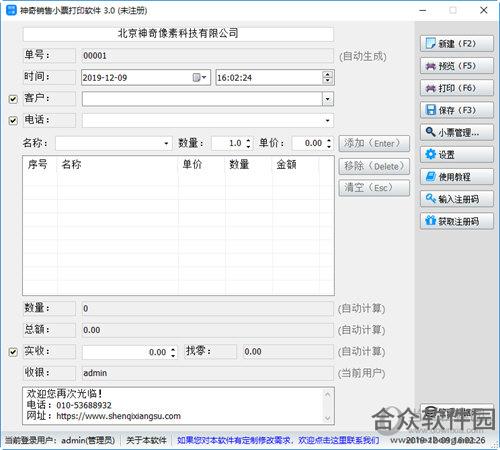Adjust the 单价 unit price spinner
This screenshot has height=450, width=500.
click(329, 144)
